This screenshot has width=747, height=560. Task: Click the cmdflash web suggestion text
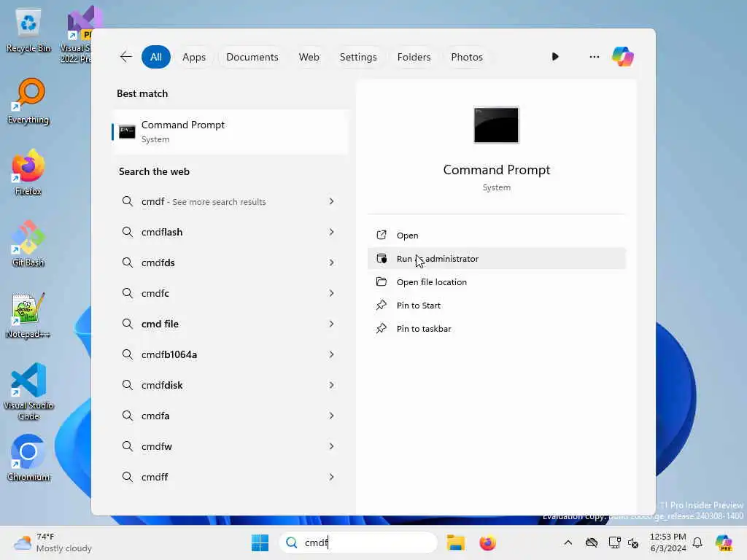(162, 232)
